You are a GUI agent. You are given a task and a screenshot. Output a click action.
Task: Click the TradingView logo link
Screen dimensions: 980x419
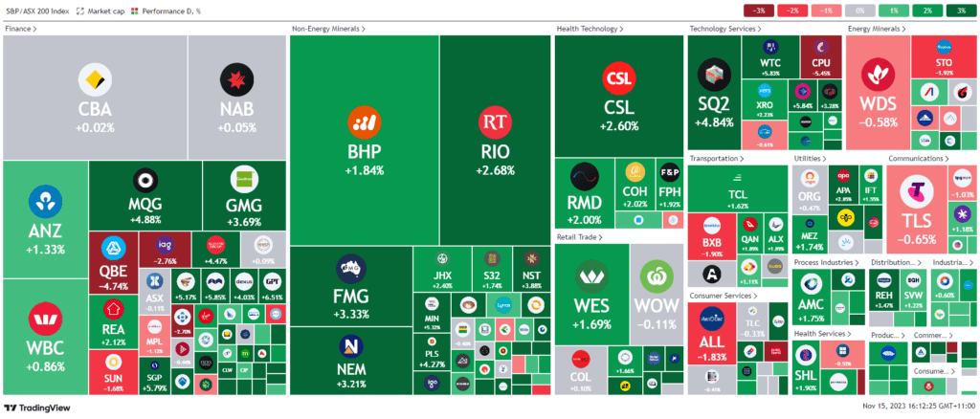(38, 408)
